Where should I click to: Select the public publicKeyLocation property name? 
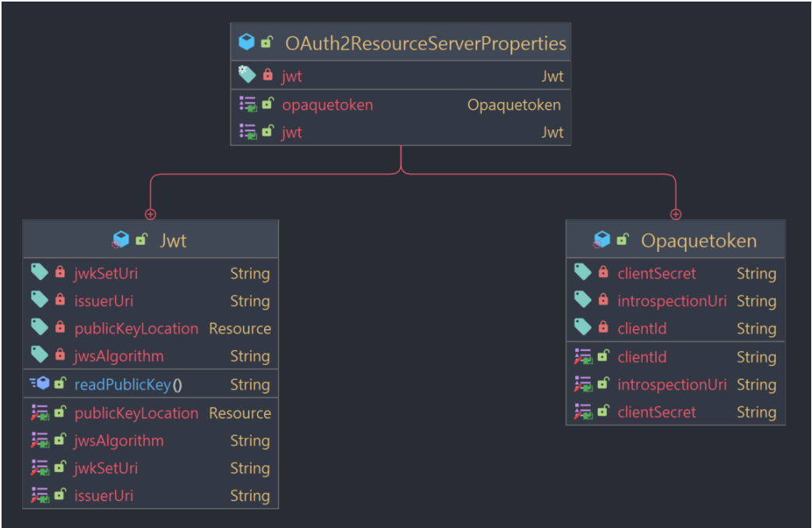pyautogui.click(x=136, y=413)
